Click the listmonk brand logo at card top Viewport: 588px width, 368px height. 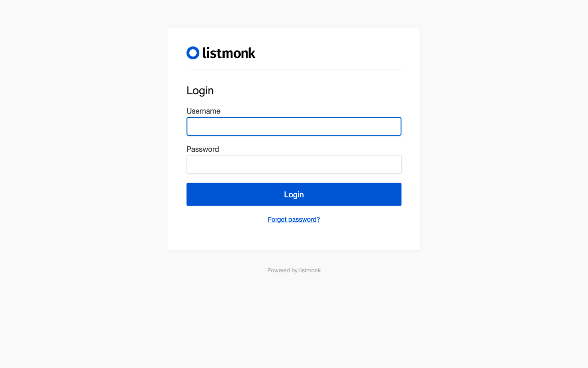[x=221, y=53]
